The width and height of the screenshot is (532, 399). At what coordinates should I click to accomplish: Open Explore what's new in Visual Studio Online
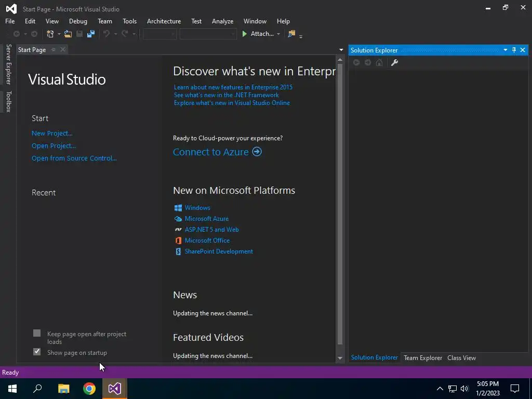pos(232,103)
